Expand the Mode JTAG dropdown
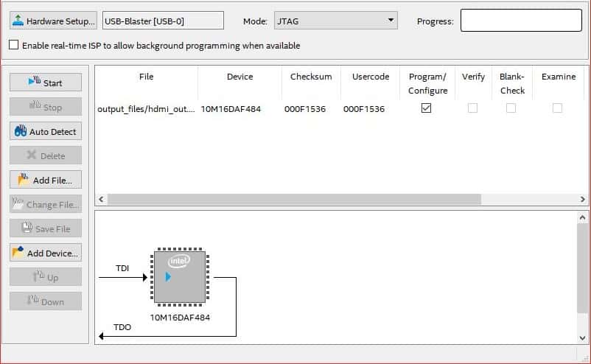 pos(335,21)
